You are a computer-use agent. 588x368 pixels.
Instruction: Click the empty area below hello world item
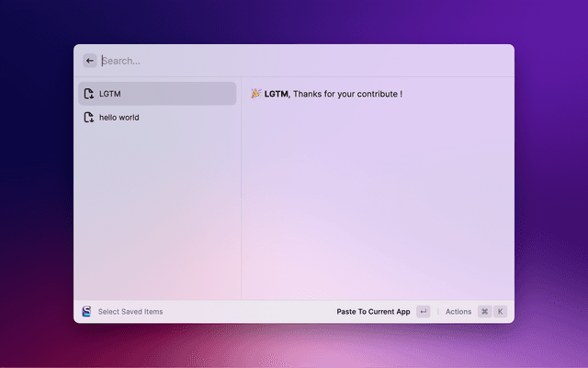(156, 212)
